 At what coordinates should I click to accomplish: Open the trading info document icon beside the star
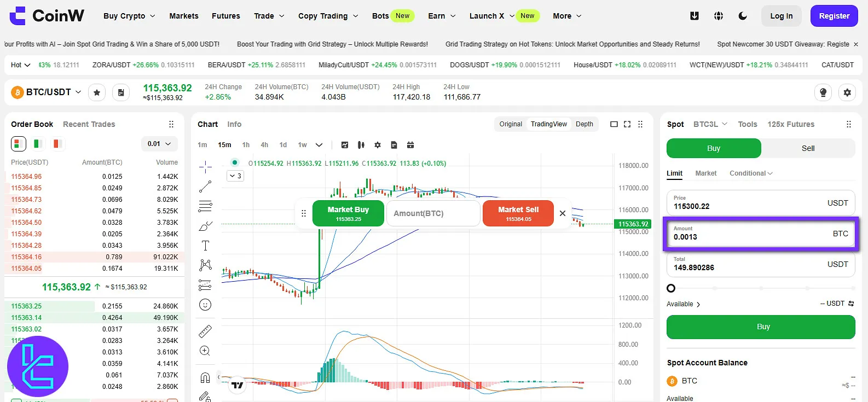pyautogui.click(x=121, y=92)
